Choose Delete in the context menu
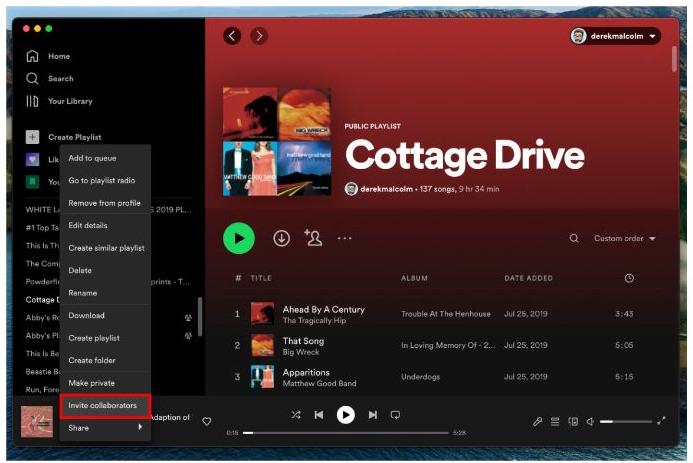The width and height of the screenshot is (693, 463). coord(105,270)
